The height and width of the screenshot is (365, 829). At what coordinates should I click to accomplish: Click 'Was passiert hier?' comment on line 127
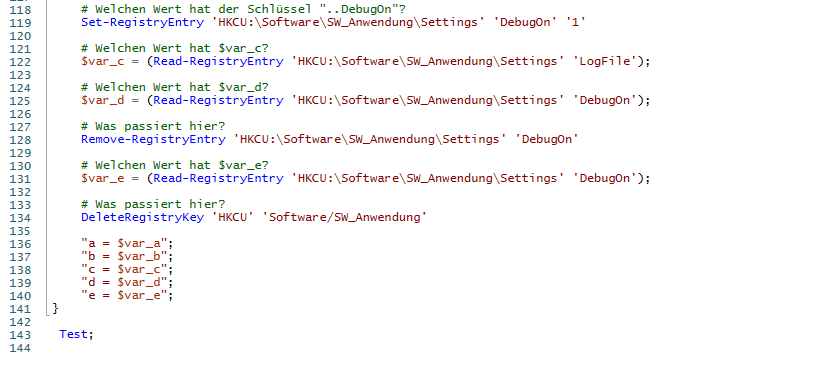(x=153, y=126)
